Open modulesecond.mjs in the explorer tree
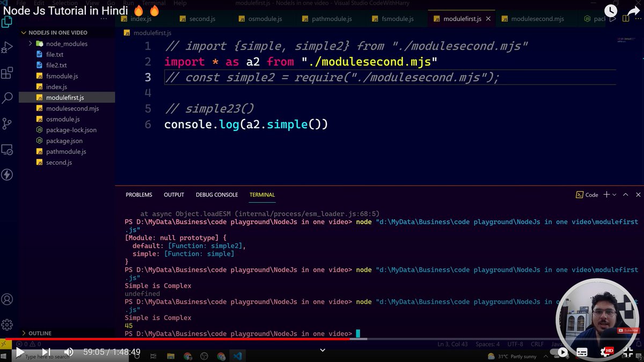Screen dimensions: 644x362 point(66,108)
